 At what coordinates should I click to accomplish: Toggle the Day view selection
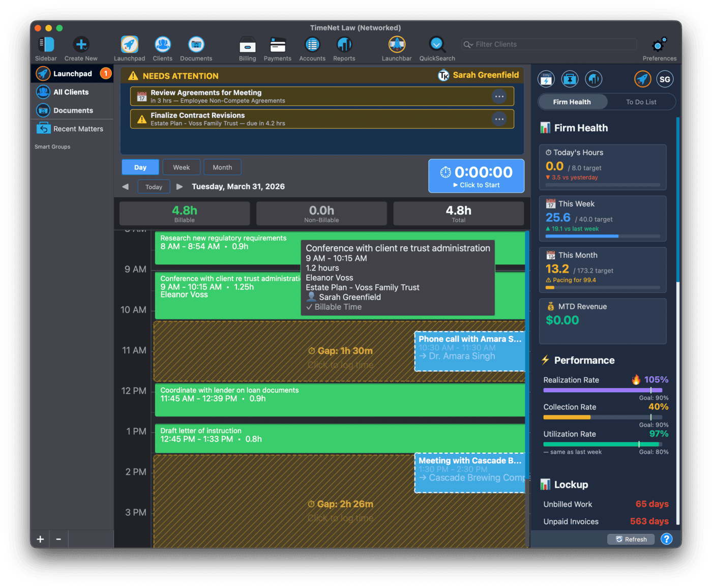pos(140,167)
